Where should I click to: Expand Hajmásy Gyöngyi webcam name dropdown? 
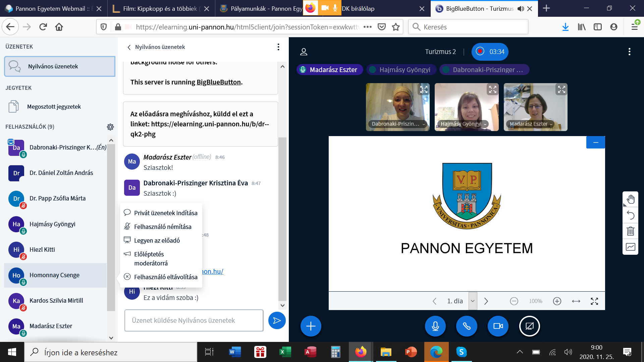(485, 124)
